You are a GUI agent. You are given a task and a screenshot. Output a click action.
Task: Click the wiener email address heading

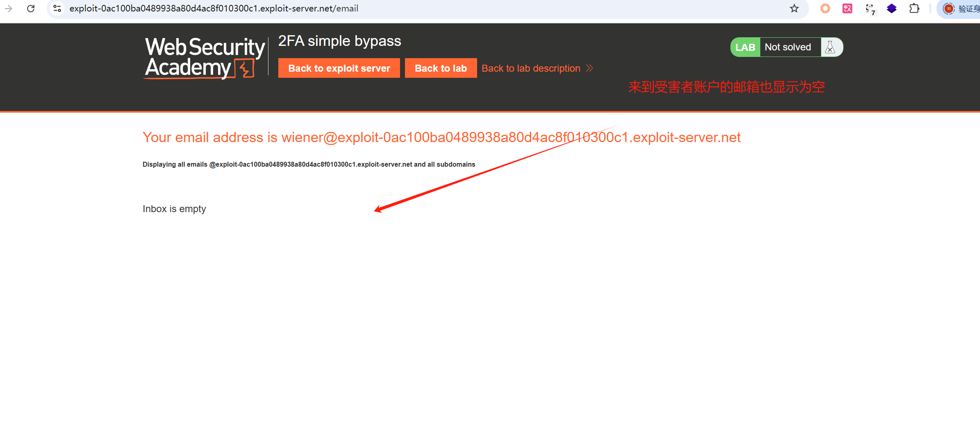pyautogui.click(x=441, y=138)
